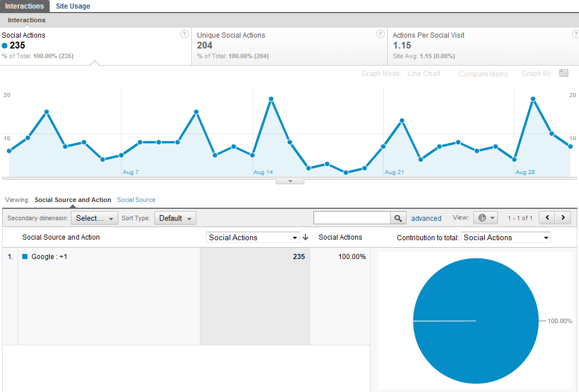
Task: Switch to the Site Usage tab
Action: click(x=73, y=6)
